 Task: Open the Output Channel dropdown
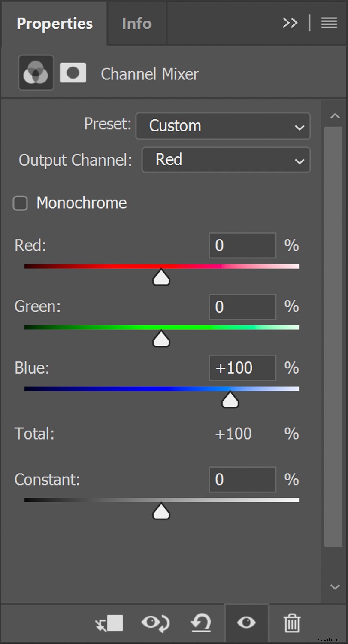[226, 160]
